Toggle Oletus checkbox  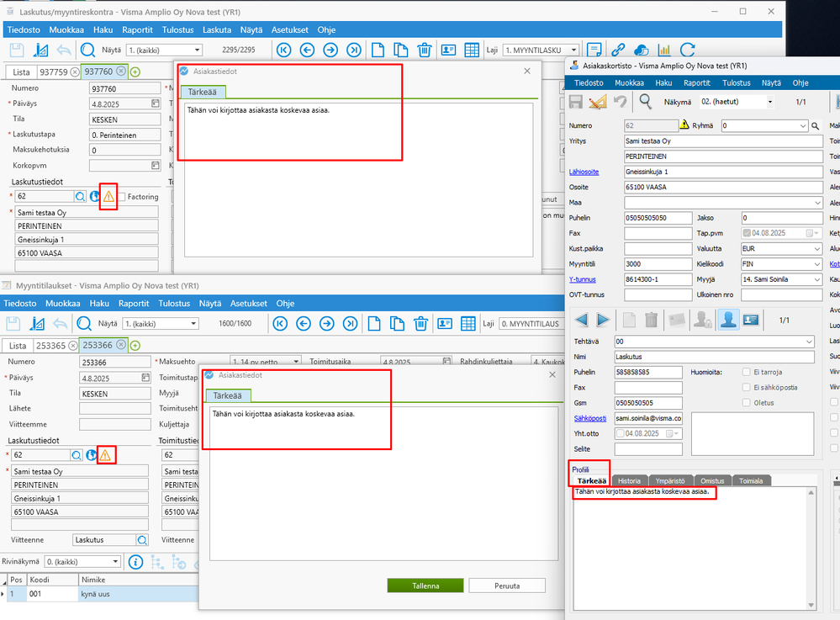point(747,403)
